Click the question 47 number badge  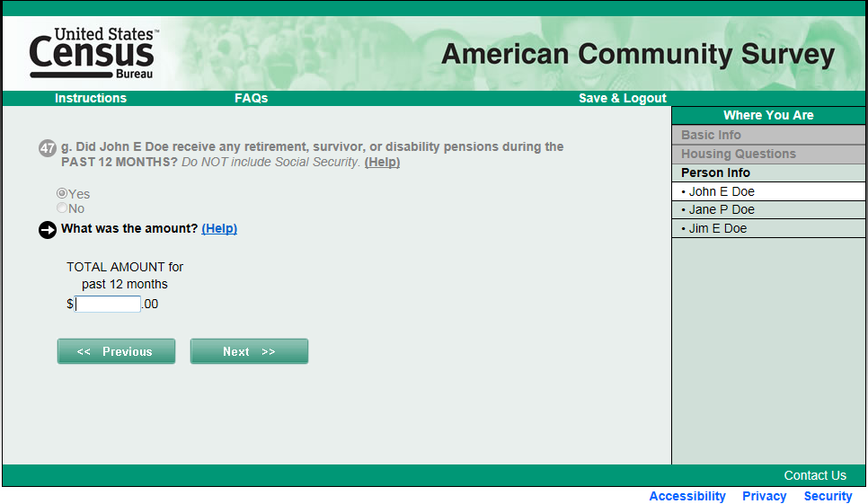(48, 147)
